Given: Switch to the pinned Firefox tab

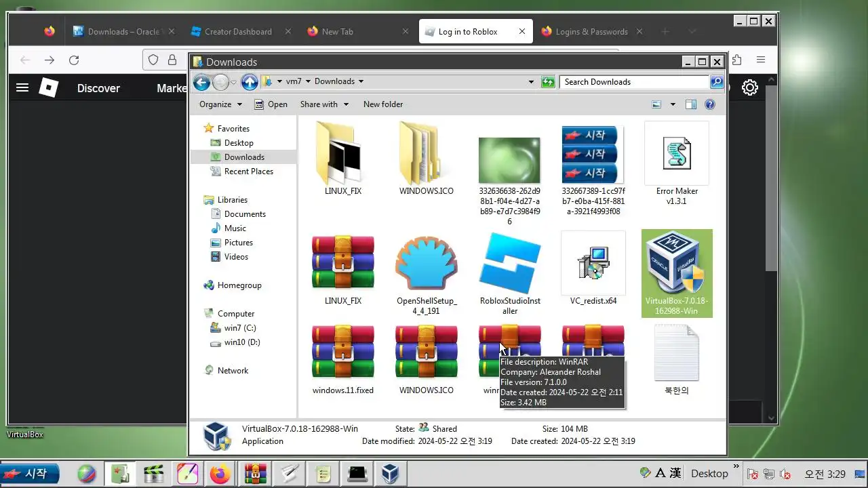Looking at the screenshot, I should click(x=49, y=32).
